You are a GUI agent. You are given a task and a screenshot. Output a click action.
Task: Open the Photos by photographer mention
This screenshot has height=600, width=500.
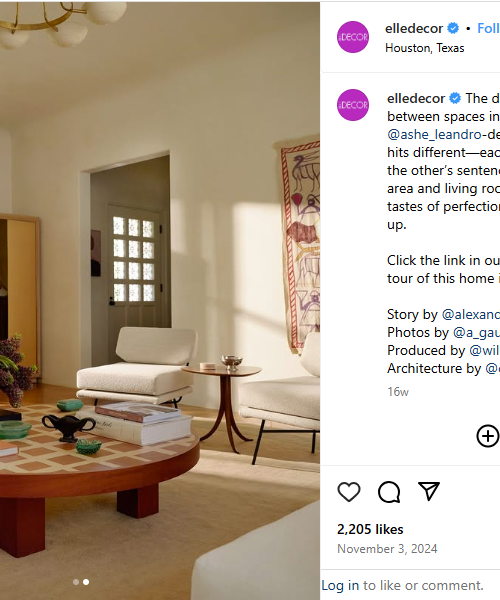[477, 333]
